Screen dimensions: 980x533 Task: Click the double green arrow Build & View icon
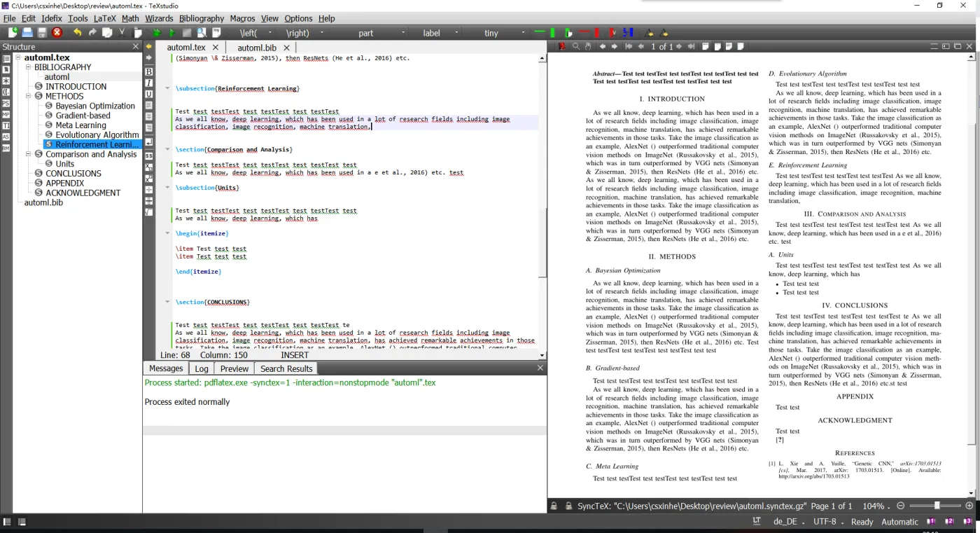point(157,32)
